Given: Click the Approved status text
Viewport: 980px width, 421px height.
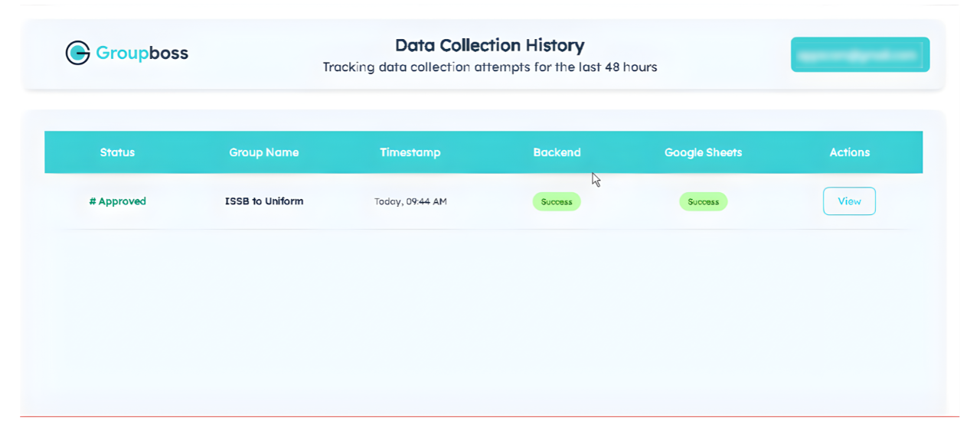Looking at the screenshot, I should (122, 201).
